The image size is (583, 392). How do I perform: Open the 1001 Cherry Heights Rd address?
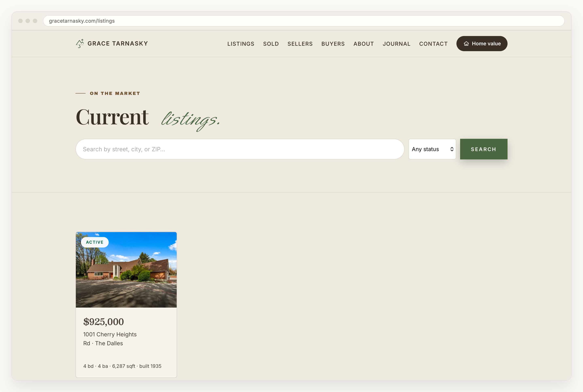[x=110, y=339]
